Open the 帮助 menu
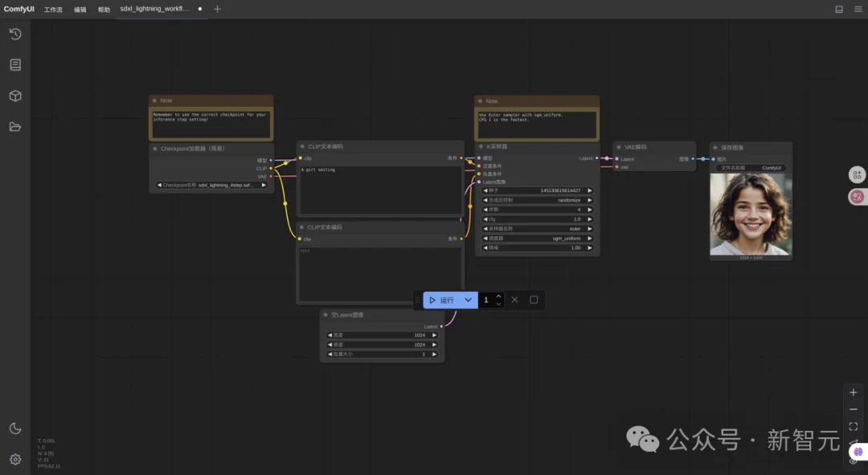Viewport: 868px width, 475px height. tap(104, 10)
